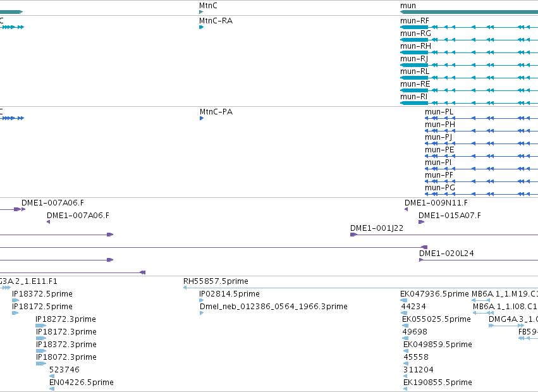Select transcript mun-RJ

(x=414, y=59)
